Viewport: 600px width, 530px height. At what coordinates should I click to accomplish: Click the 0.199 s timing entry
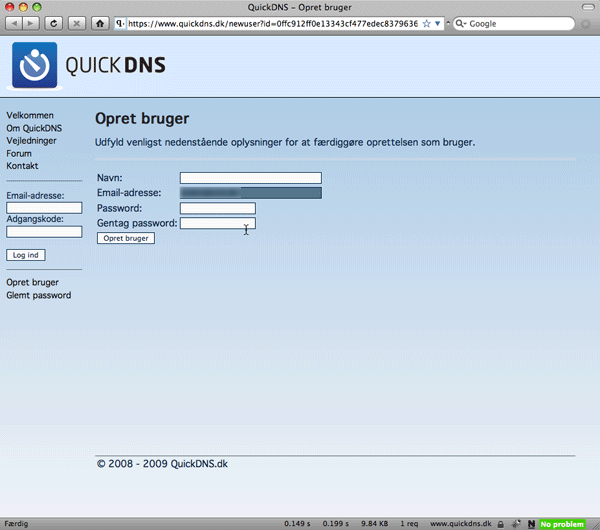pyautogui.click(x=336, y=524)
